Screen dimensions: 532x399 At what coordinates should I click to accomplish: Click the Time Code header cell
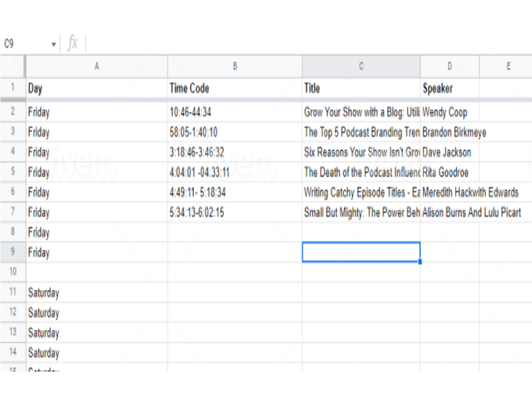pos(235,88)
